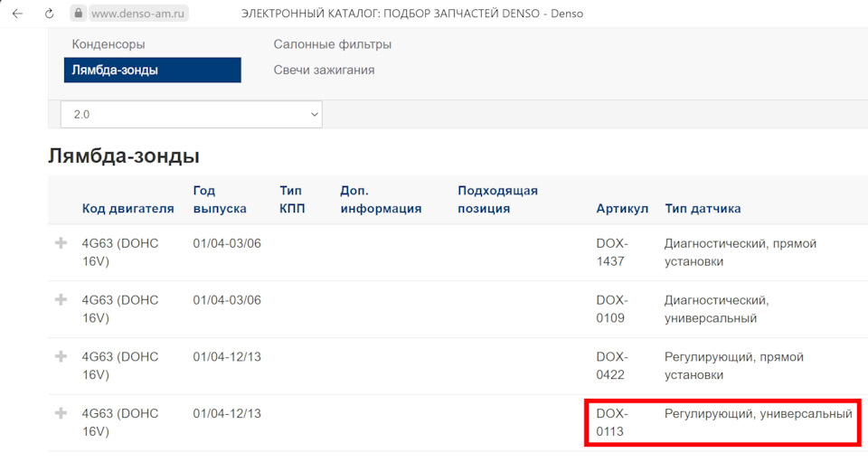
Task: Open the Салонные фильтры category
Action: coord(332,44)
